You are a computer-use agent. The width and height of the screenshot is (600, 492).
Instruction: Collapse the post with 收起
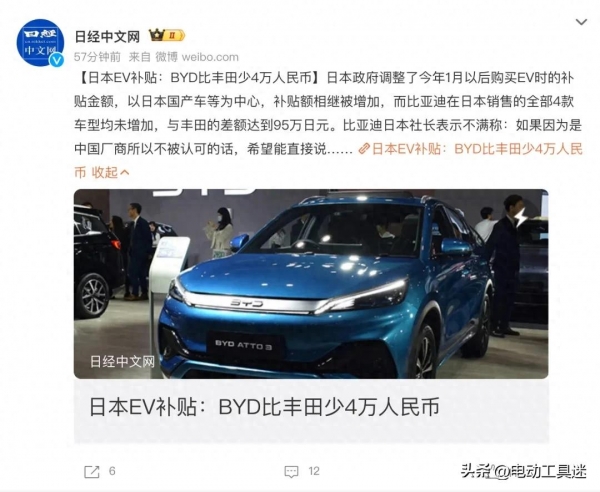104,173
